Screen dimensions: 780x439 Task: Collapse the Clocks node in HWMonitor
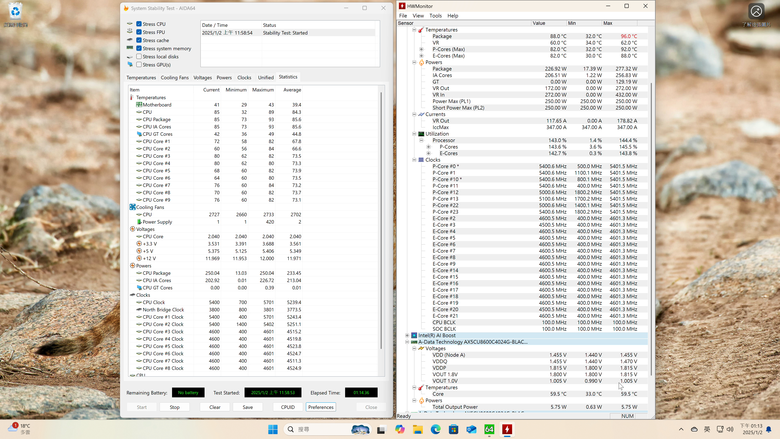(x=414, y=160)
